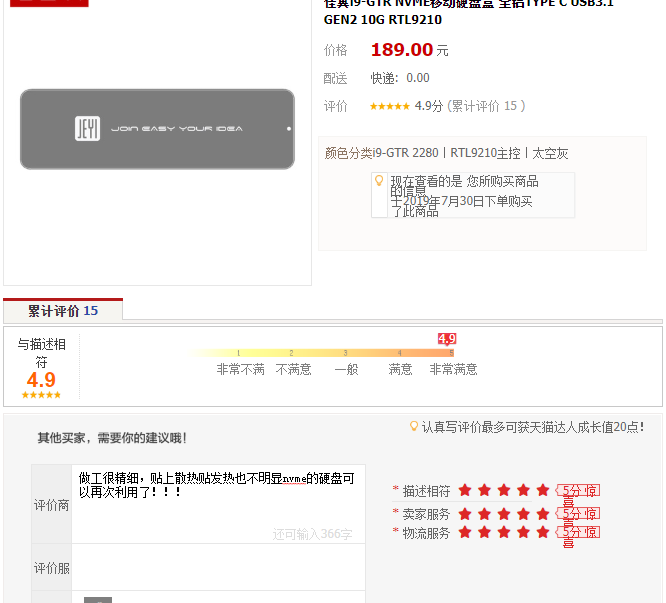Set 物流服务 rating to three stars
The image size is (666, 603).
pos(504,532)
